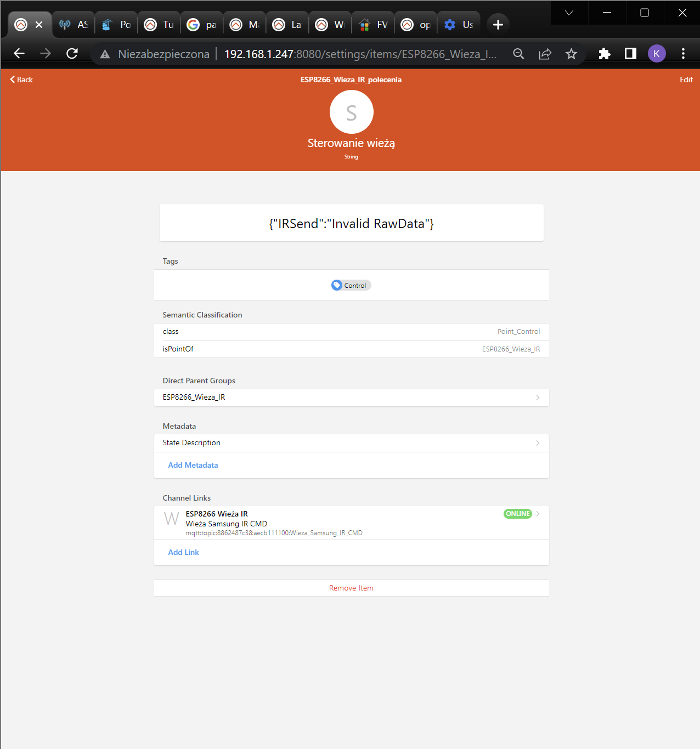Switch to the Google tab
The image size is (700, 749).
pyautogui.click(x=201, y=25)
